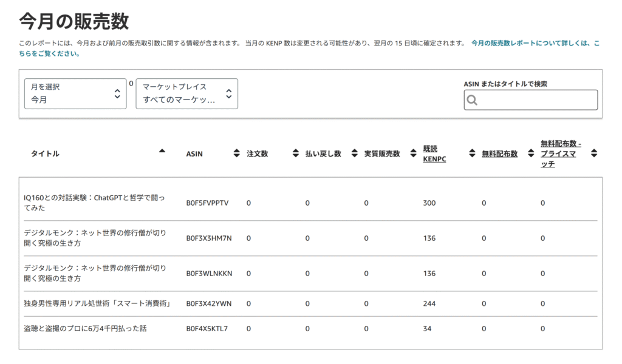
Task: Sort by タイトル column arrow
Action: [x=162, y=151]
